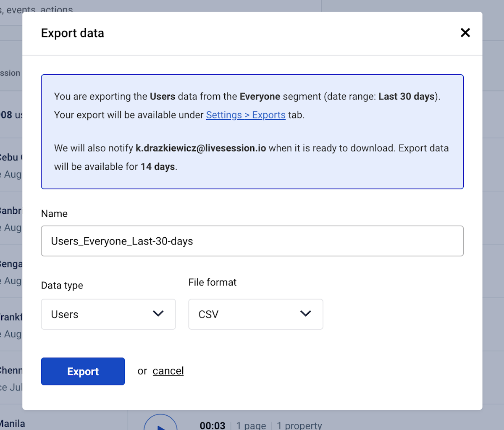Viewport: 504px width, 430px height.
Task: Click the Export data dialog title
Action: click(x=73, y=33)
